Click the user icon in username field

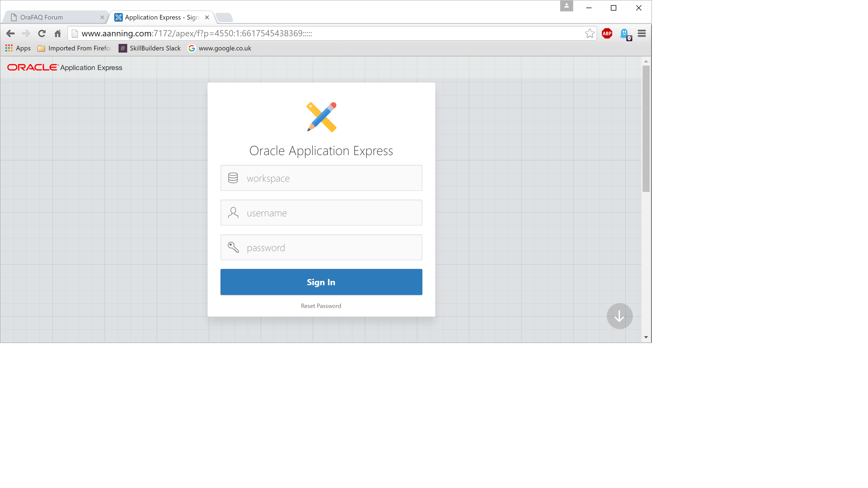233,213
